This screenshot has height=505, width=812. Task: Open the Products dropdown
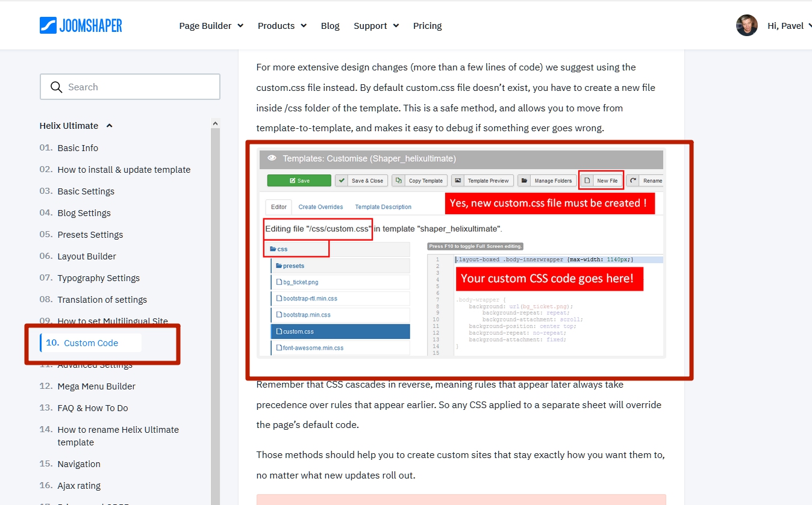[282, 26]
